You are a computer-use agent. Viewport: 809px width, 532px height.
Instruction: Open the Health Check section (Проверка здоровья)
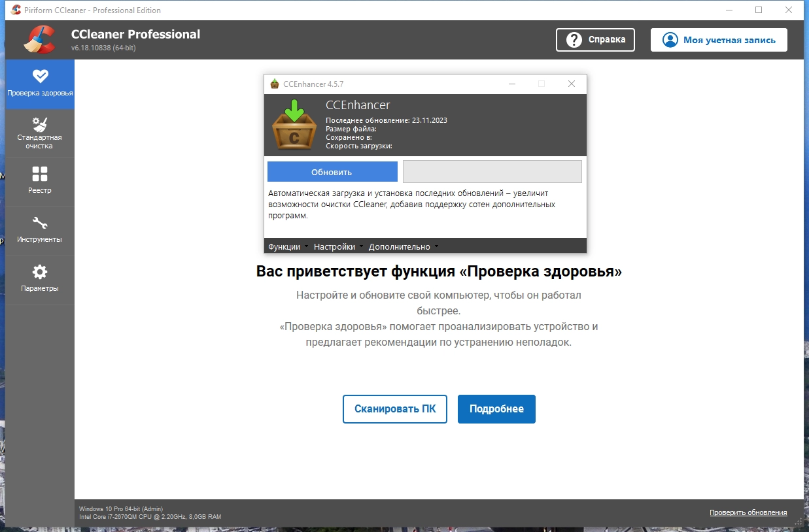click(40, 84)
